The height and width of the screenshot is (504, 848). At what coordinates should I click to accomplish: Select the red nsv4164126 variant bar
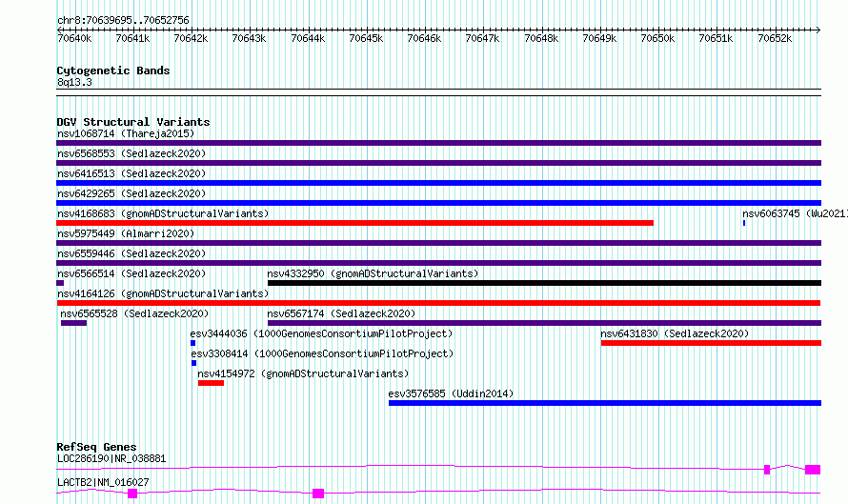[438, 303]
